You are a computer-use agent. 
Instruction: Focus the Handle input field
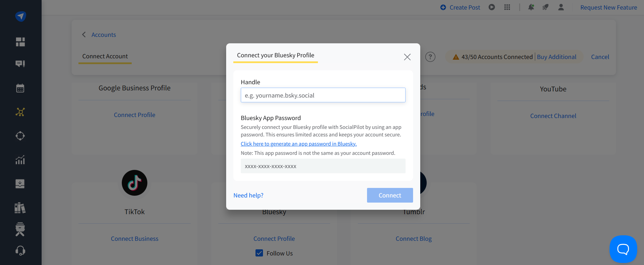pos(323,95)
